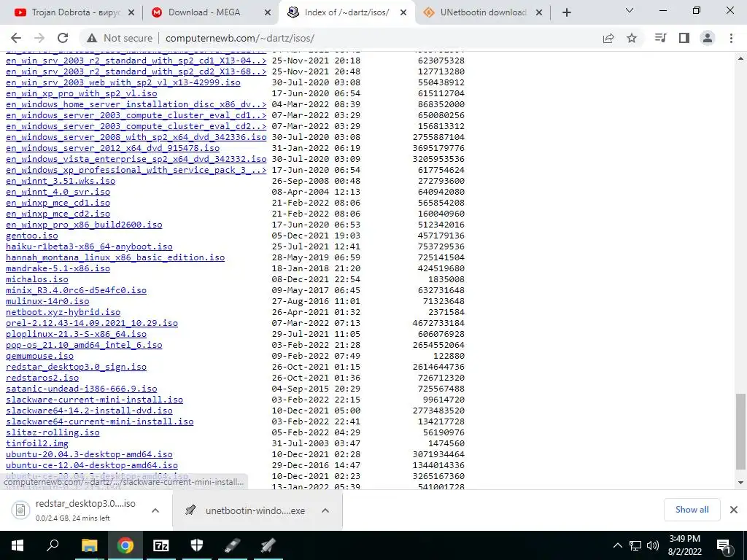
Task: Show hidden system tray icons
Action: tap(617, 545)
